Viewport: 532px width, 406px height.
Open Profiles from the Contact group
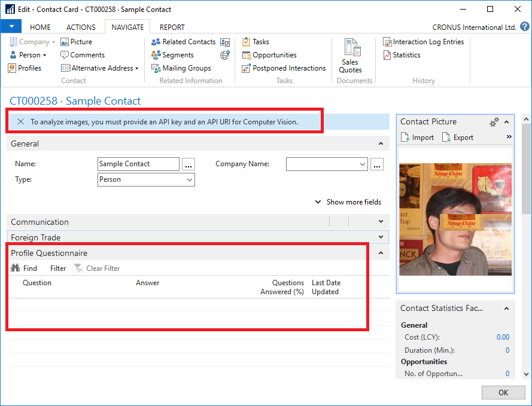(25, 68)
